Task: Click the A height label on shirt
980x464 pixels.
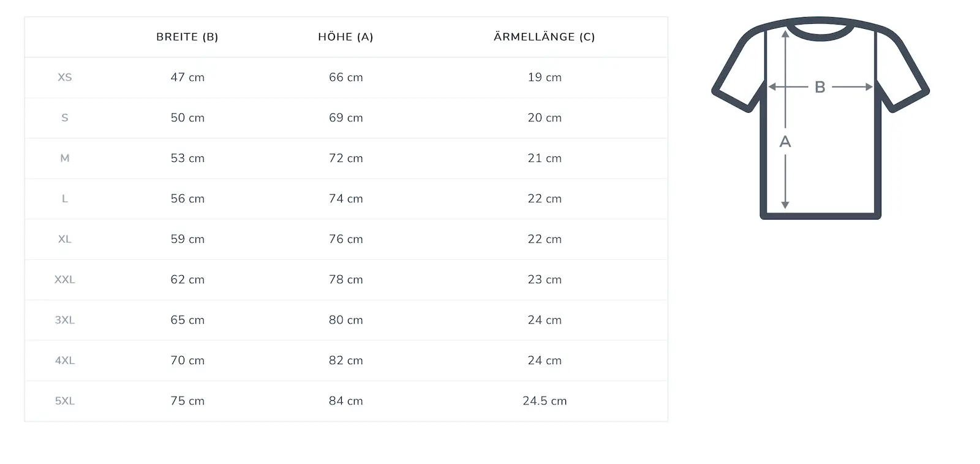Action: 785,142
